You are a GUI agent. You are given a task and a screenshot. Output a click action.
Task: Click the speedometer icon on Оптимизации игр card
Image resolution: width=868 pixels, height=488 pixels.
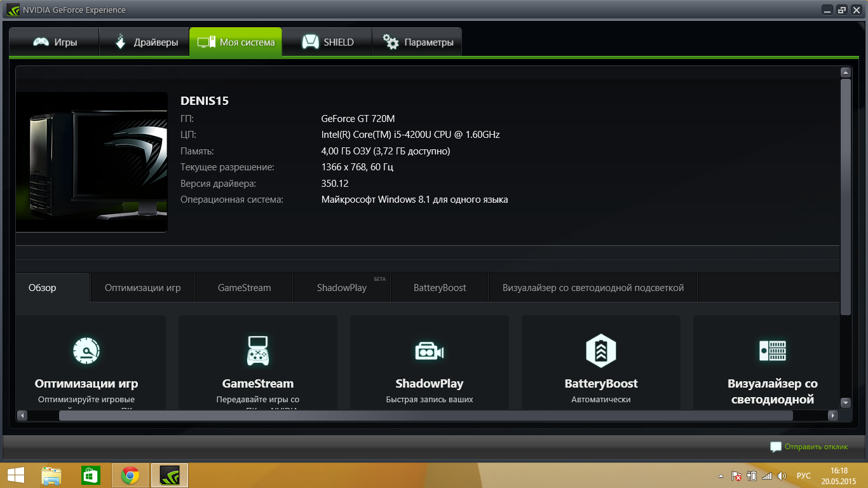tap(86, 350)
